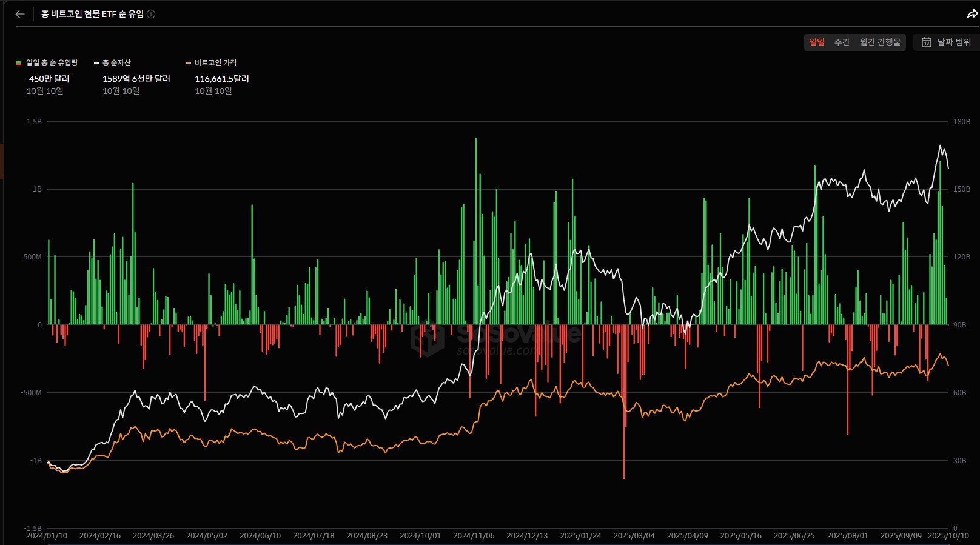
Task: Open the calendar icon for date range
Action: click(927, 42)
